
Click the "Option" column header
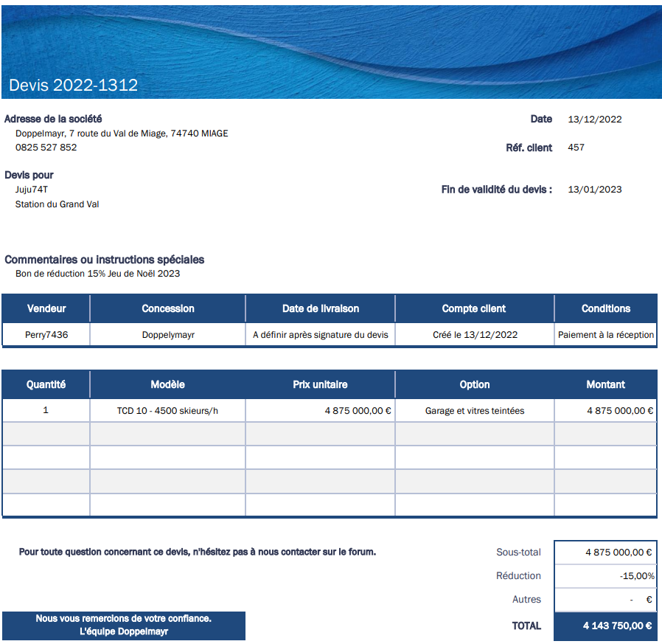(x=475, y=384)
